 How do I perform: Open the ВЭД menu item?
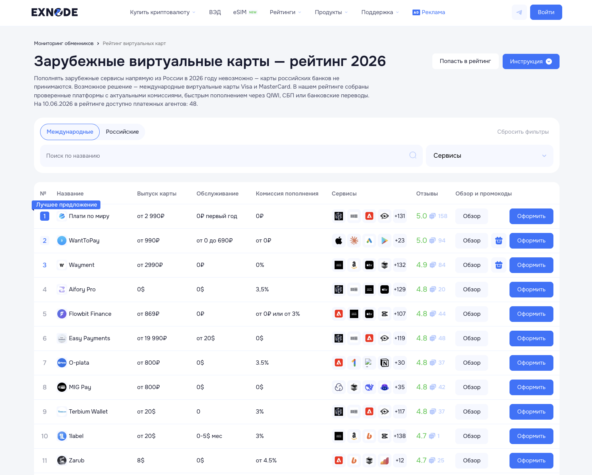coord(215,12)
